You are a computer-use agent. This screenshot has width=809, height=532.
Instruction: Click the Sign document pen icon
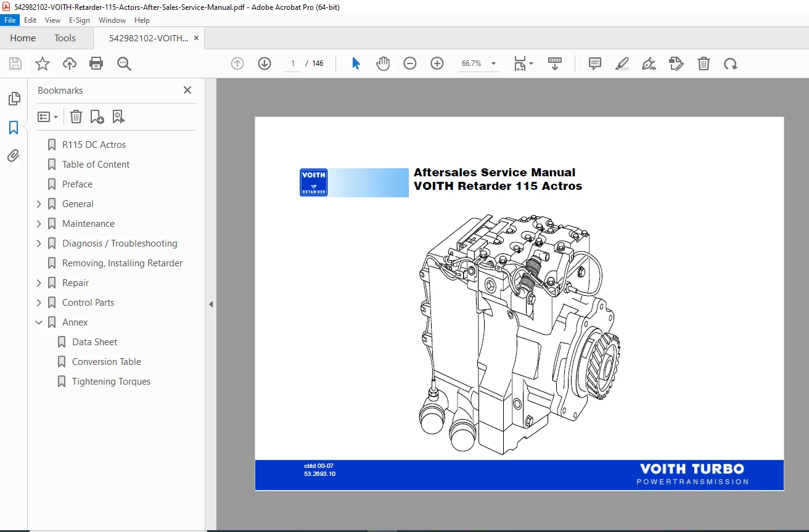click(649, 63)
